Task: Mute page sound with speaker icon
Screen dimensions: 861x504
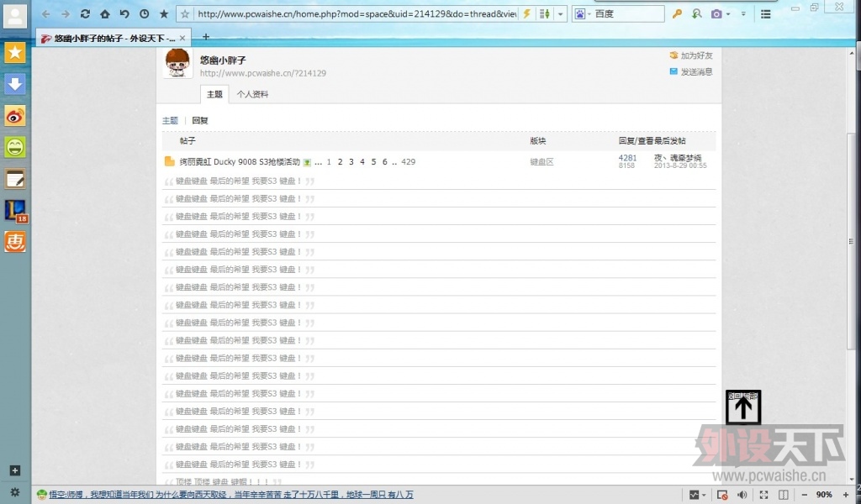Action: click(x=742, y=495)
